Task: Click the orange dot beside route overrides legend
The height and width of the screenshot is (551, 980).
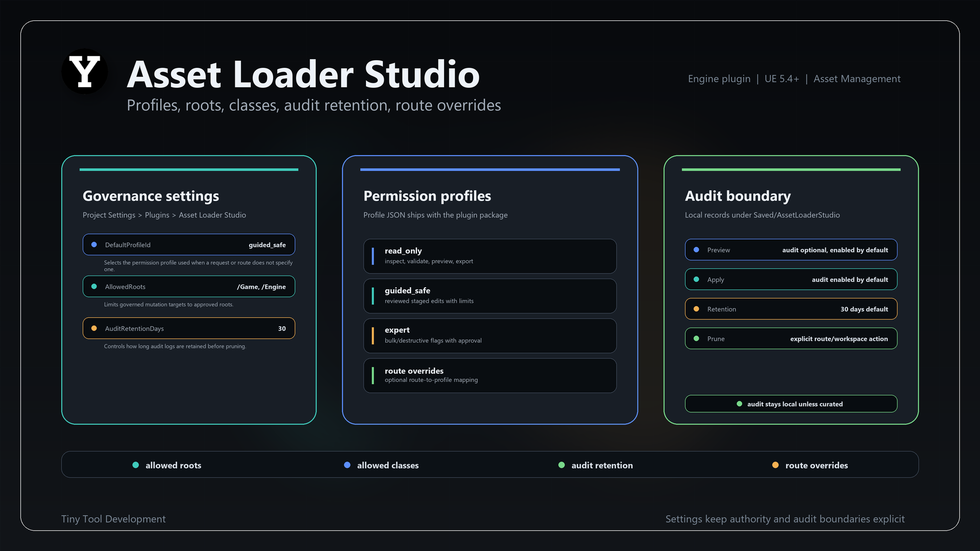Action: 775,465
